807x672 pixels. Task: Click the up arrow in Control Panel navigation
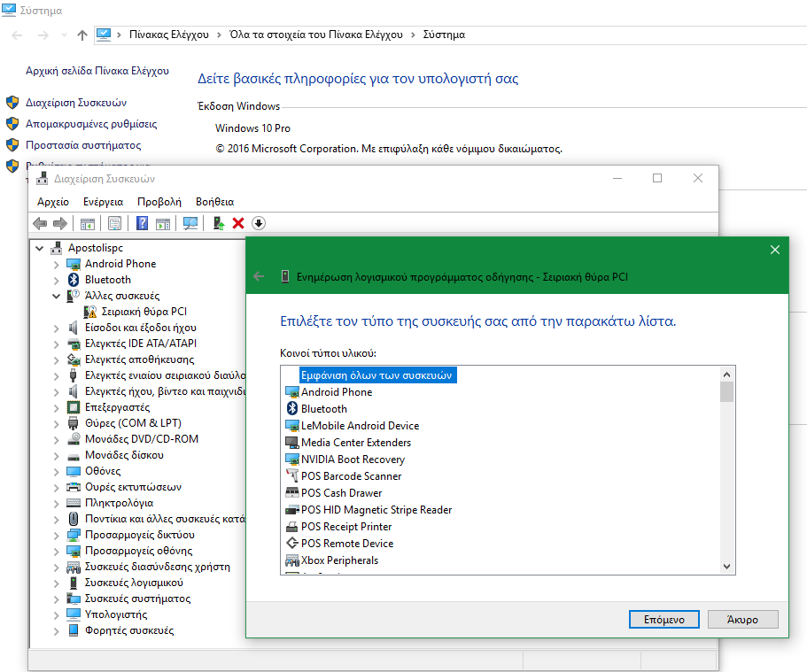(82, 35)
